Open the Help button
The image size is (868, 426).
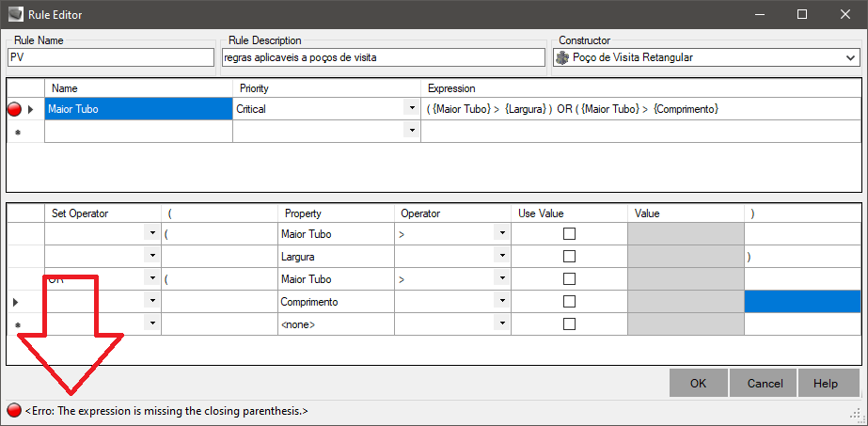(x=826, y=384)
